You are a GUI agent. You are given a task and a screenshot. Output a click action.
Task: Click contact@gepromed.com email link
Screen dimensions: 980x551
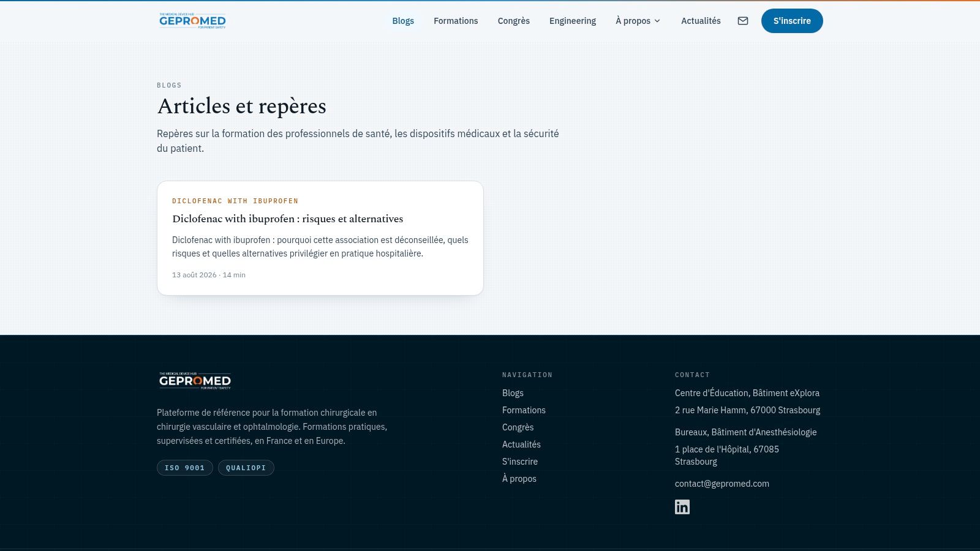coord(722,484)
